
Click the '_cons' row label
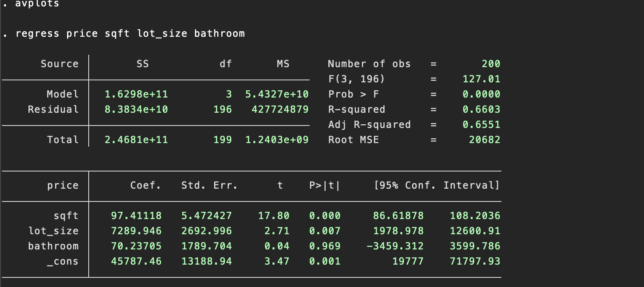[x=63, y=262]
